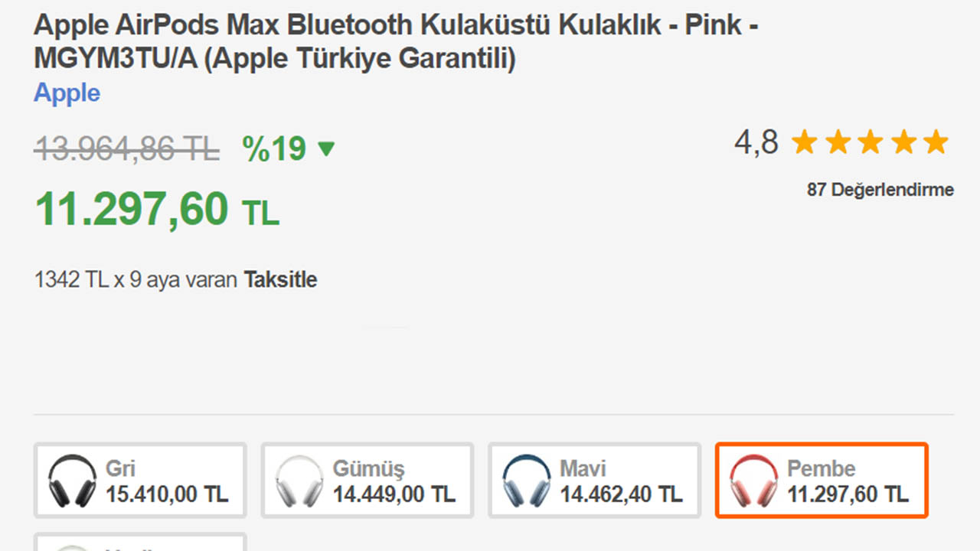Click the %19 discount percentage
980x551 pixels.
274,148
